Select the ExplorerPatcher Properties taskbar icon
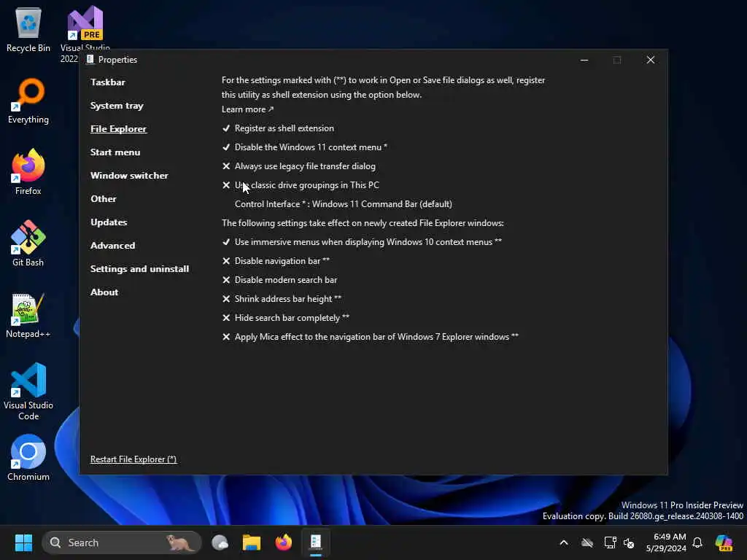Viewport: 747px width, 560px height. click(x=316, y=542)
